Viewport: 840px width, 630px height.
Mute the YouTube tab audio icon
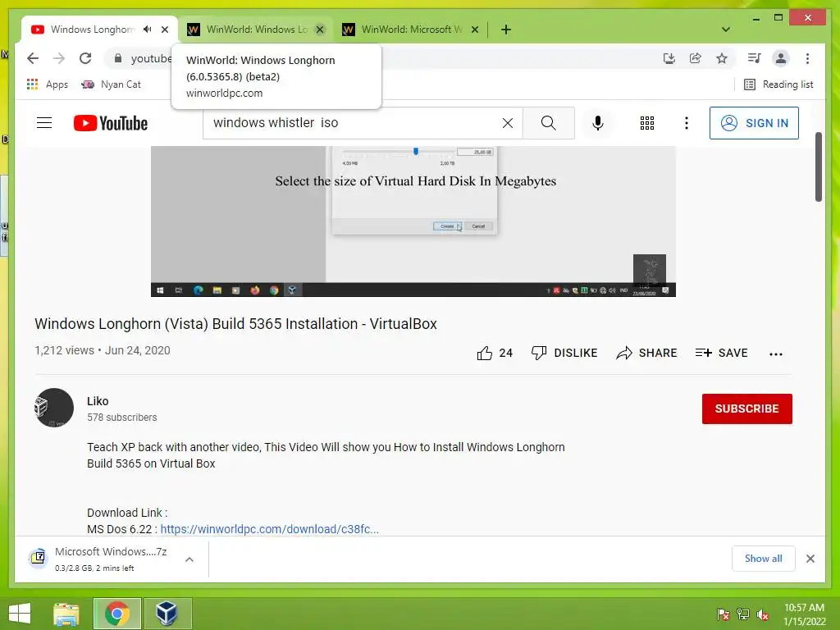[148, 30]
